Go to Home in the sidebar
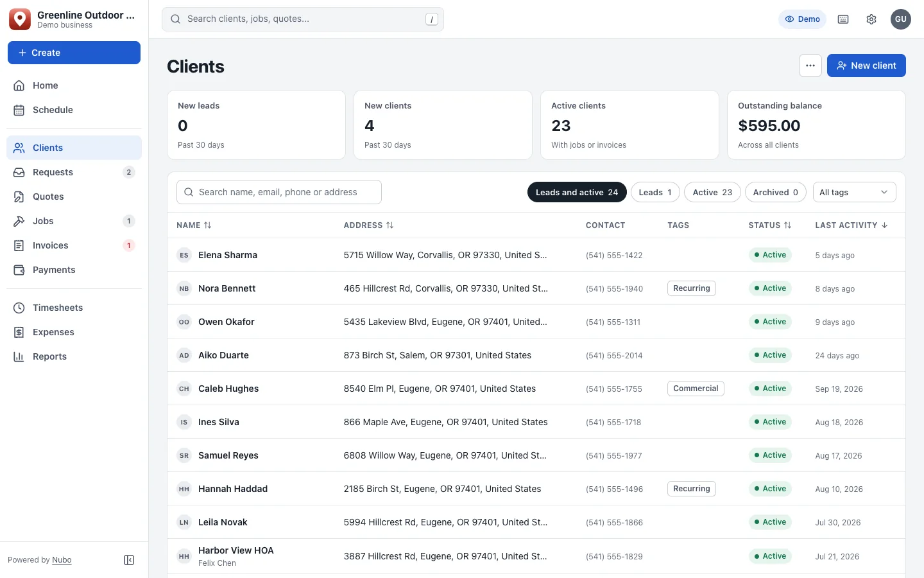 coord(74,85)
